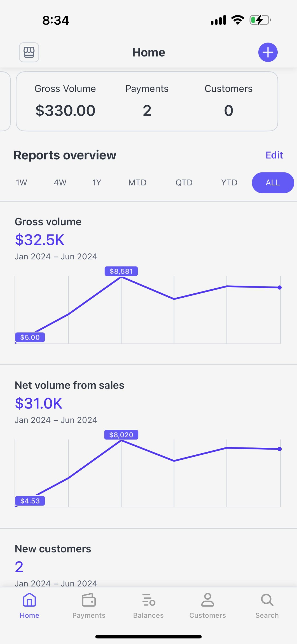This screenshot has height=644, width=297.
Task: Select the 1Y time range
Action: (x=97, y=183)
